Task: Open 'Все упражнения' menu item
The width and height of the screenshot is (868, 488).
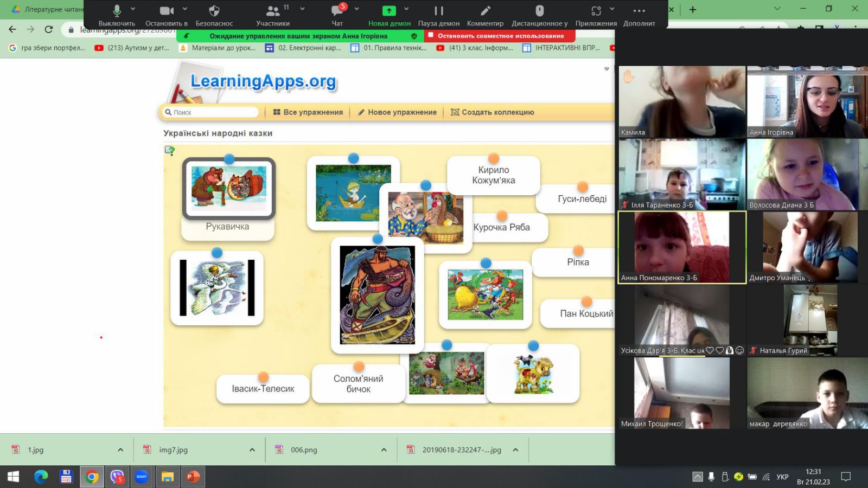Action: pos(308,112)
